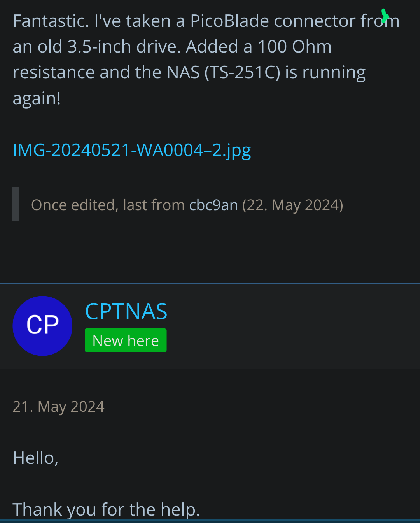Click the 100 Ohm text in post
This screenshot has width=420, height=523.
295,47
